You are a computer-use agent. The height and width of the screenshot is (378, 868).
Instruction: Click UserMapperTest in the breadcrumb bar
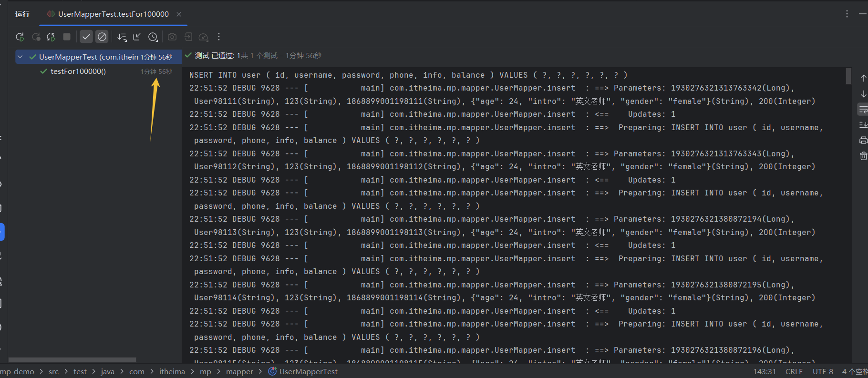(x=308, y=371)
